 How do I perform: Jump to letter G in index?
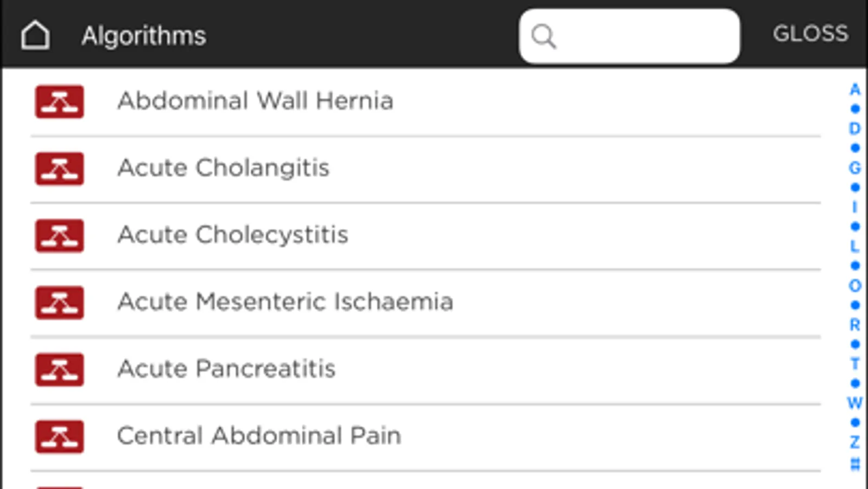(x=855, y=168)
